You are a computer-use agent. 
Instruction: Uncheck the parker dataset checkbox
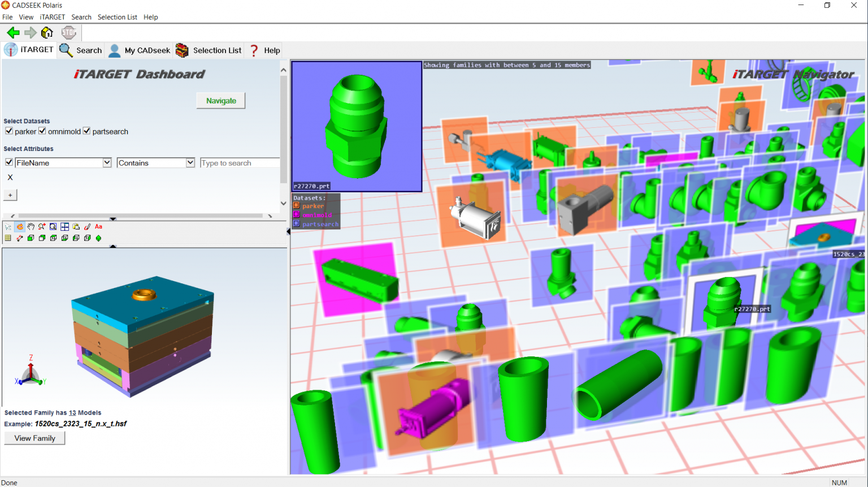tap(9, 131)
